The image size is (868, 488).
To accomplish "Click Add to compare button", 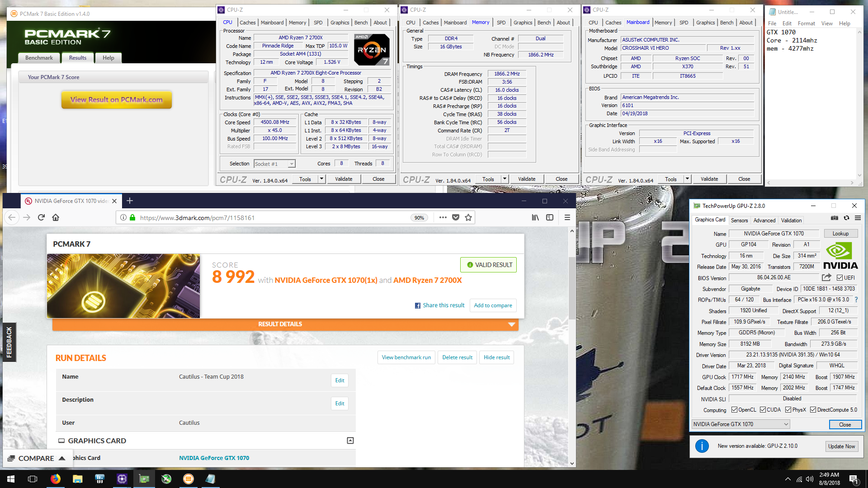I will 493,305.
